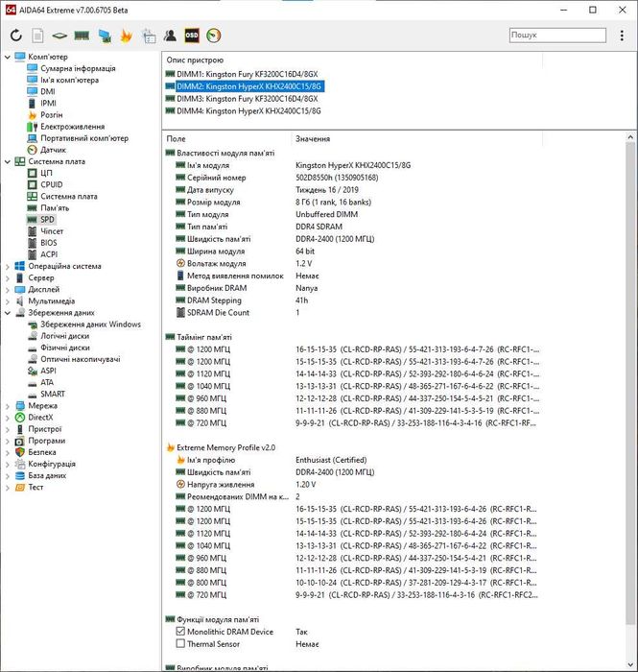Click the vertical scrollbar thumb
638x672 pixels.
[x=630, y=383]
